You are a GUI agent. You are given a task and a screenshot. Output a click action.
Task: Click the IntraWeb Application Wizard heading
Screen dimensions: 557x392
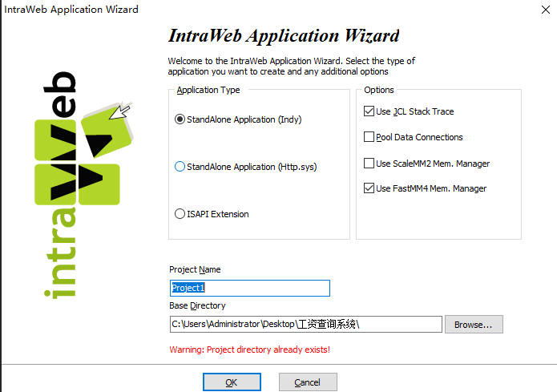[x=284, y=36]
